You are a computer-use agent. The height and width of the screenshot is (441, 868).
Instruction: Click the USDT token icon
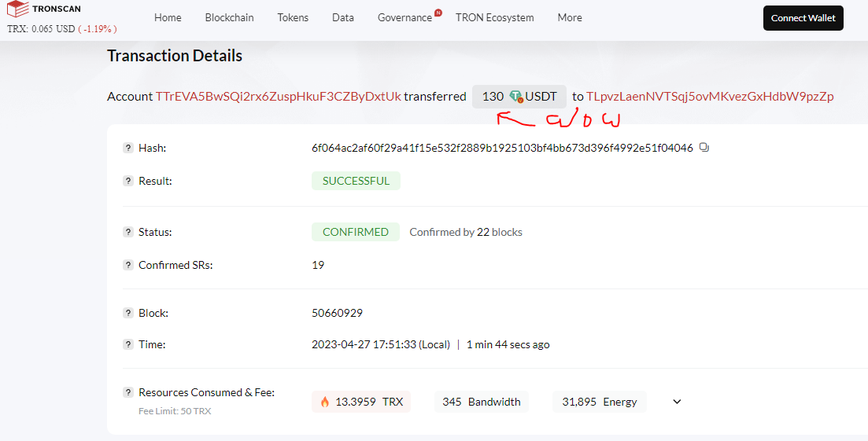516,97
